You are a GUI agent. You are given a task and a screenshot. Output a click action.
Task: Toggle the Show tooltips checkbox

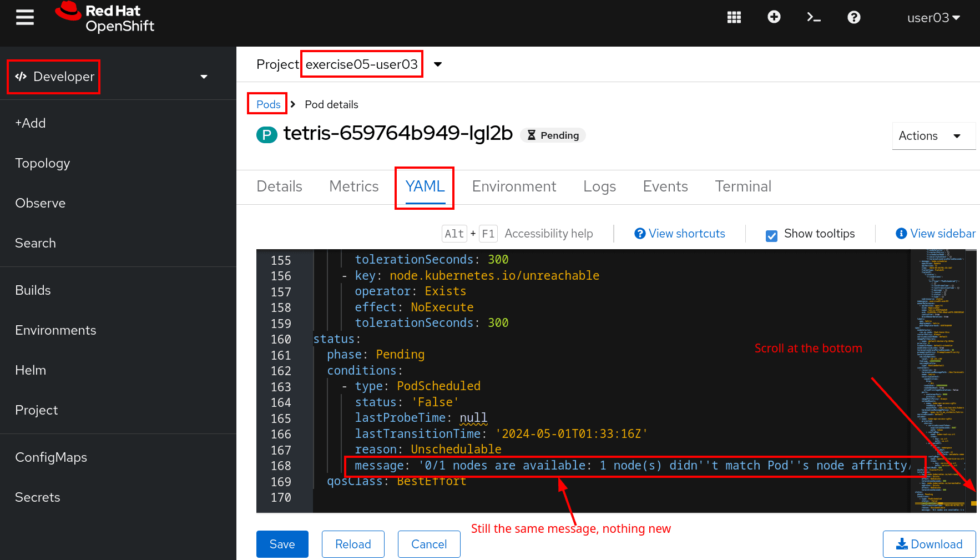(x=771, y=236)
